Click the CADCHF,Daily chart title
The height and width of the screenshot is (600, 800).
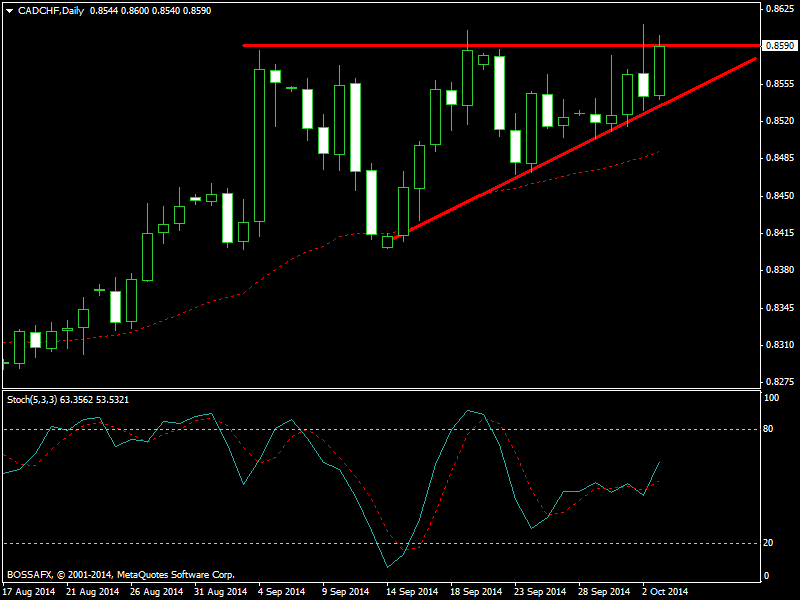point(51,11)
